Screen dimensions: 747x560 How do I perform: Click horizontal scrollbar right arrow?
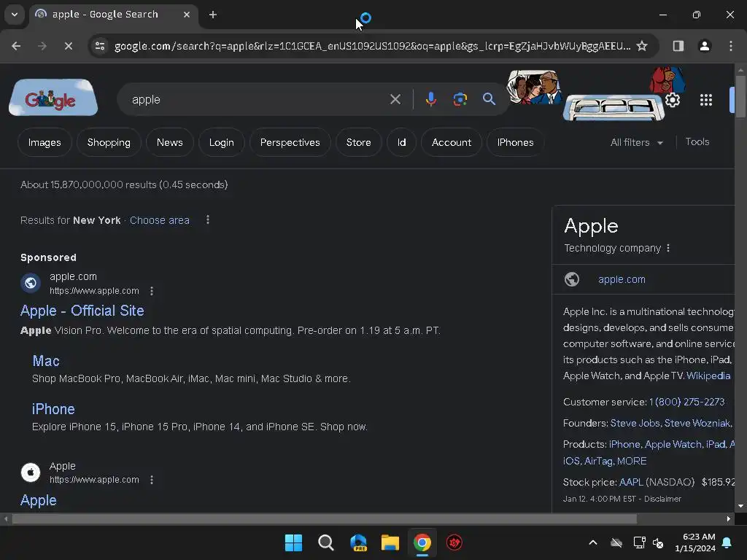(x=729, y=518)
